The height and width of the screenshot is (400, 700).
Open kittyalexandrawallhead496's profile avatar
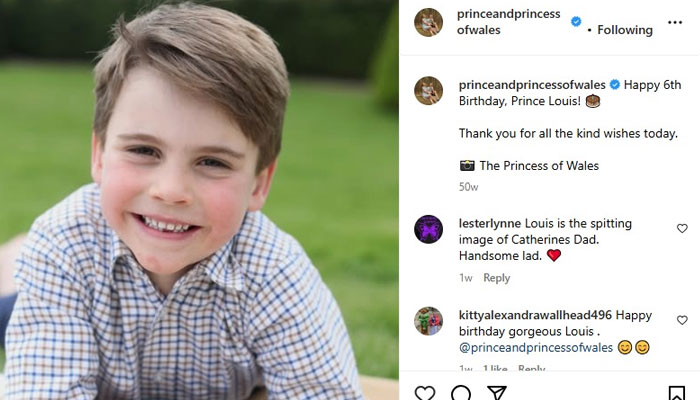coord(428,321)
